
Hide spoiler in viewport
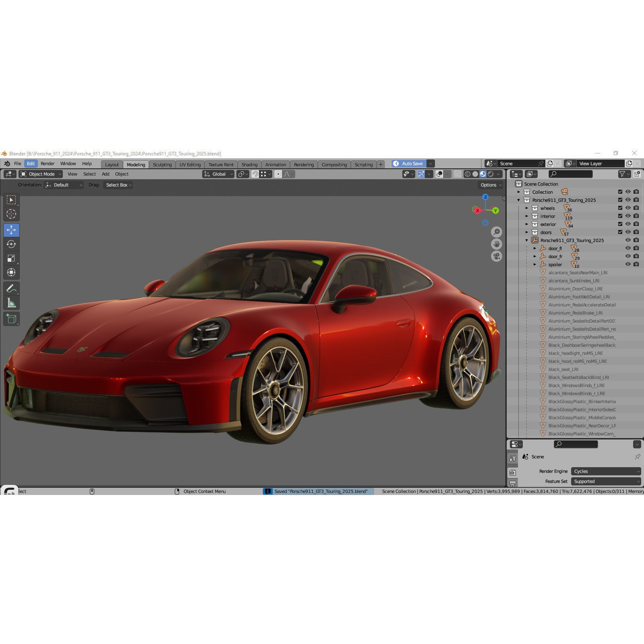coord(628,264)
